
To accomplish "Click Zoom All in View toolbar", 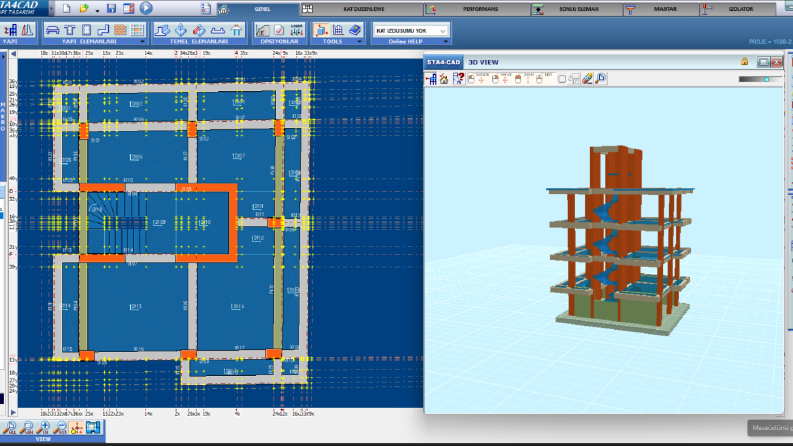I will coord(10,428).
